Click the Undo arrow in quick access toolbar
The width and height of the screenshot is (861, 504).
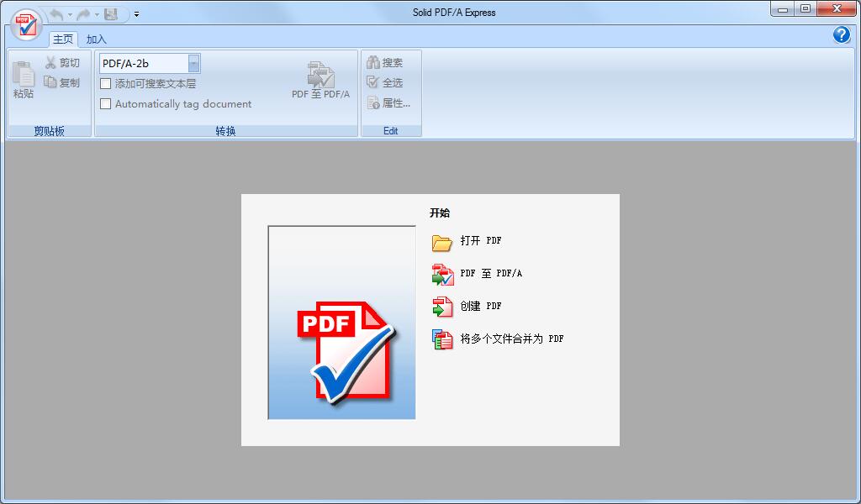tap(56, 15)
